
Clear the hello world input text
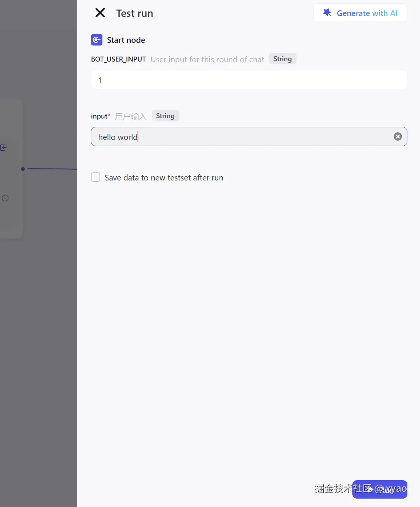pyautogui.click(x=398, y=136)
